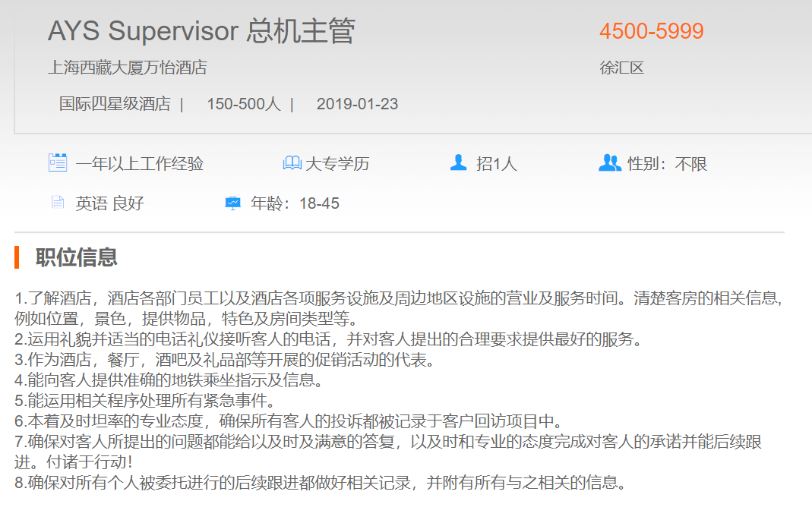Click the 一年以上工作经验 requirement text
812x523 pixels.
pyautogui.click(x=139, y=163)
